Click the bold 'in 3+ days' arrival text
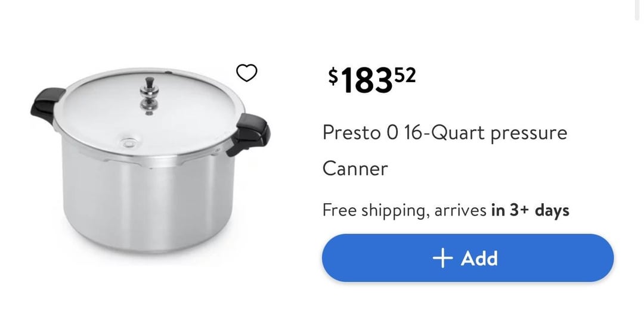 530,210
